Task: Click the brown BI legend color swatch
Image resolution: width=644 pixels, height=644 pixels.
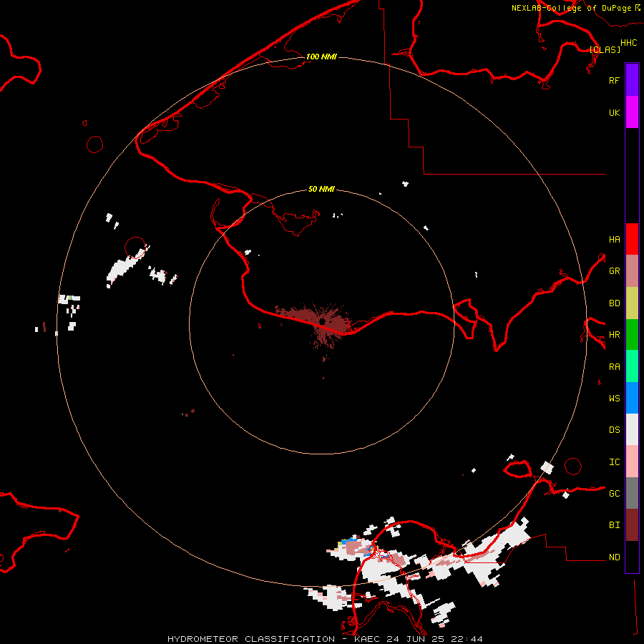Action: (x=632, y=525)
